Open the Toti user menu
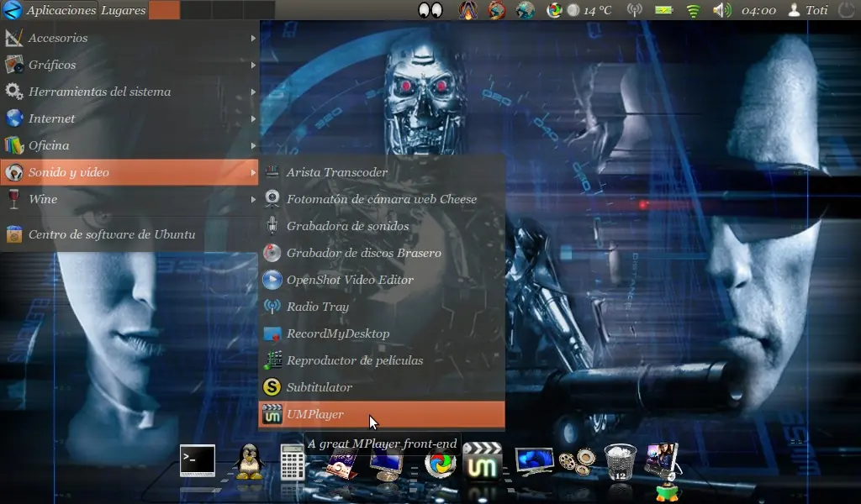This screenshot has height=504, width=861. click(x=808, y=10)
